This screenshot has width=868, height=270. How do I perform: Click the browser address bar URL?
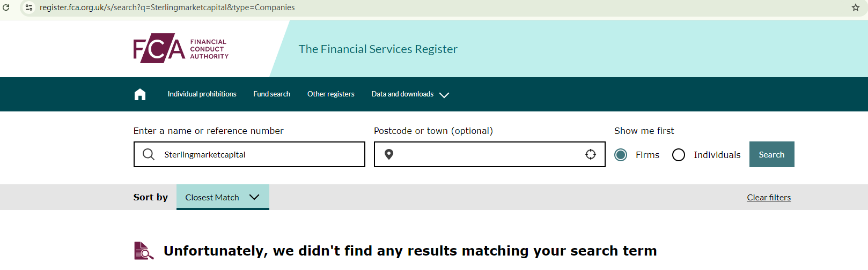coord(167,7)
